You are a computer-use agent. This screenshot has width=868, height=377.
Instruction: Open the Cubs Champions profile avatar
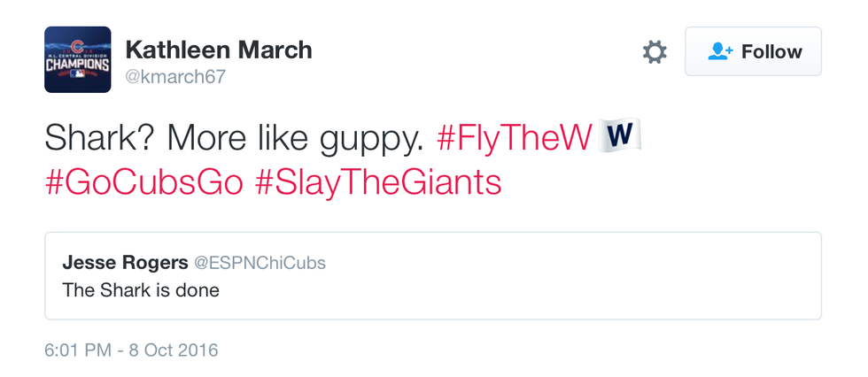(78, 60)
